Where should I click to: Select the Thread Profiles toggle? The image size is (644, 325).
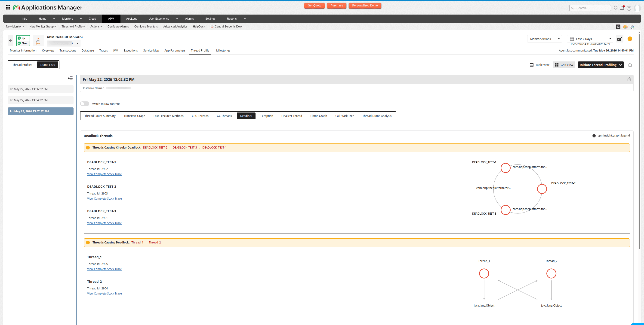click(x=22, y=65)
